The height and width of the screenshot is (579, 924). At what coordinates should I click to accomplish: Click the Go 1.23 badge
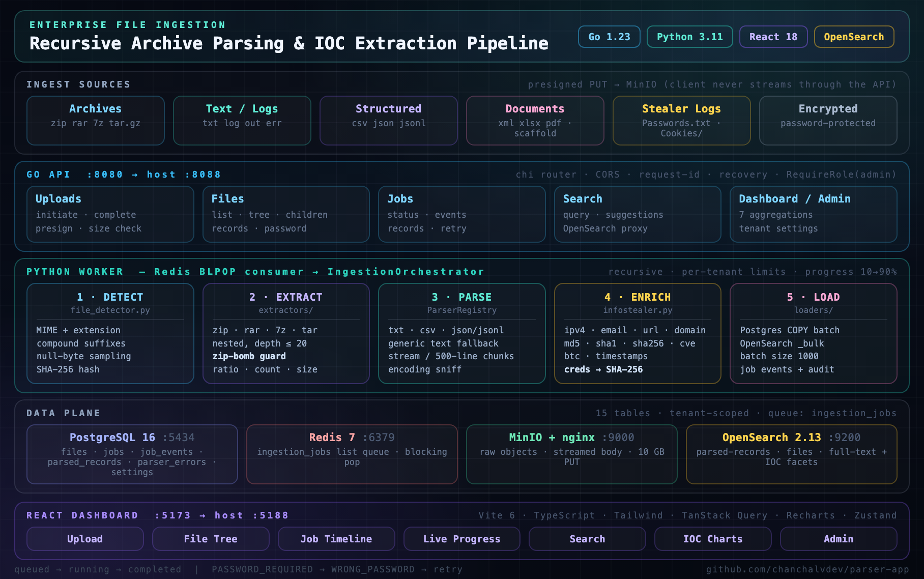coord(609,37)
